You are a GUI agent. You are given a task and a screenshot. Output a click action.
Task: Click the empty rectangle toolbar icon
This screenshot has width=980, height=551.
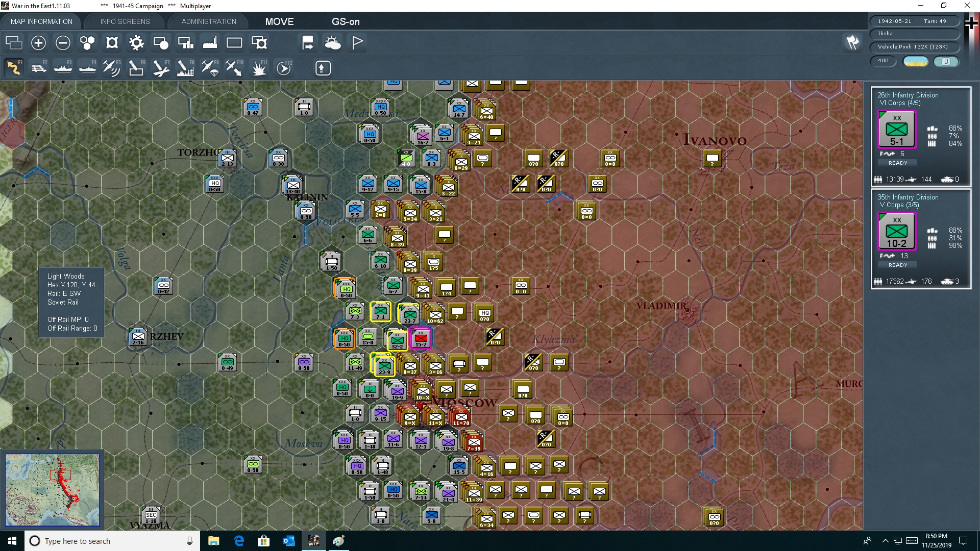pos(234,43)
